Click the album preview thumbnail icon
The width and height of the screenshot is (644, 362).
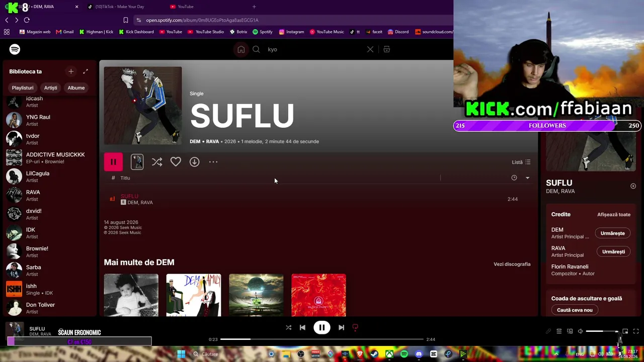click(137, 162)
